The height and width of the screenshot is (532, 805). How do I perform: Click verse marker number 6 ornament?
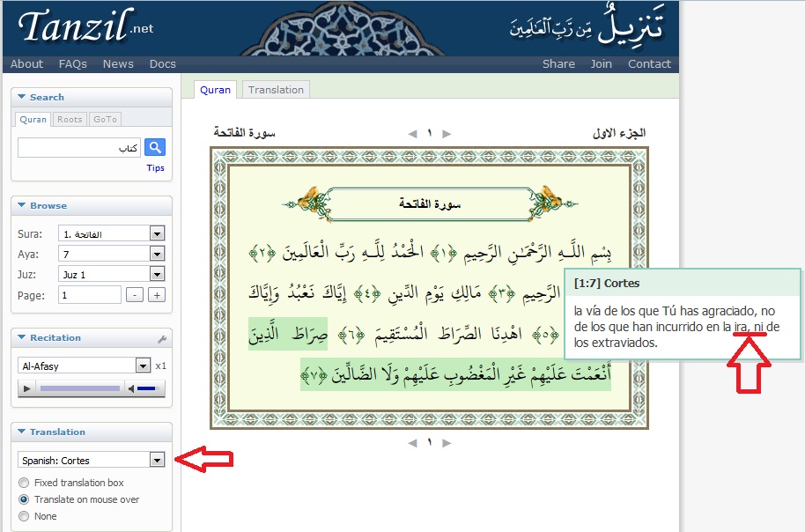pyautogui.click(x=351, y=336)
